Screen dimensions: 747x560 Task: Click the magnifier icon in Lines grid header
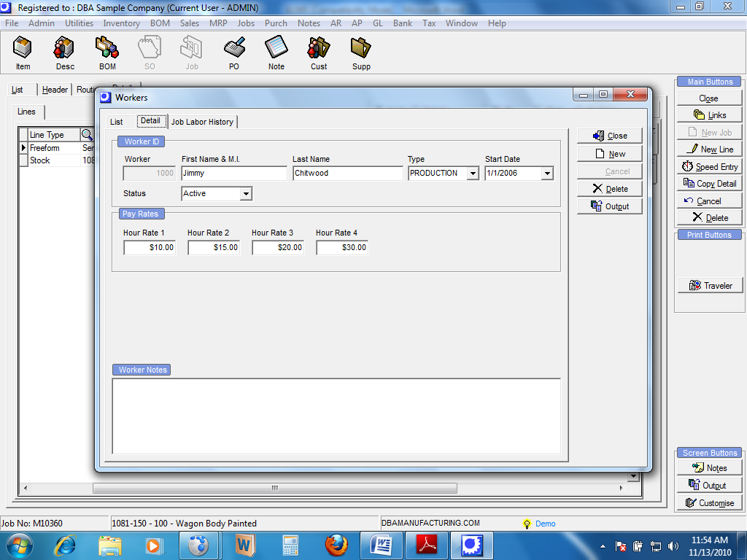[88, 135]
